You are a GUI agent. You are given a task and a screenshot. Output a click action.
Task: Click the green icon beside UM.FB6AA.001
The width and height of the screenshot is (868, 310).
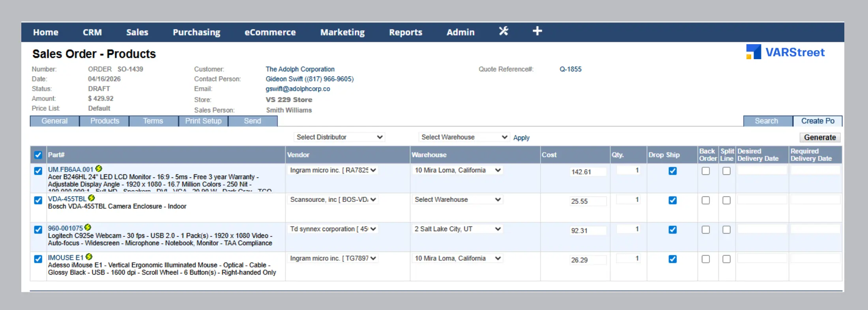point(99,169)
